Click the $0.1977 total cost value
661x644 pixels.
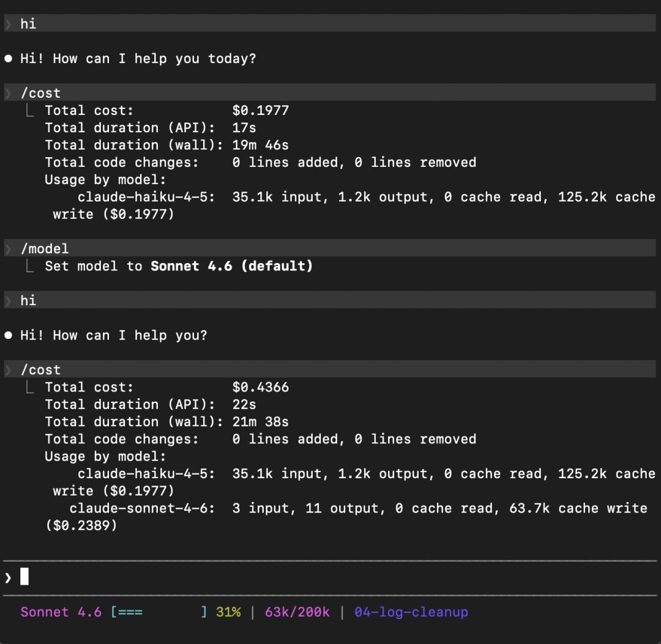coord(261,110)
